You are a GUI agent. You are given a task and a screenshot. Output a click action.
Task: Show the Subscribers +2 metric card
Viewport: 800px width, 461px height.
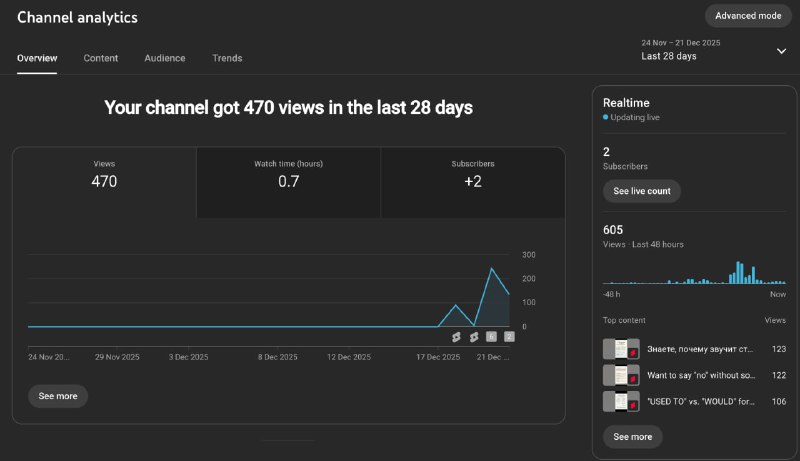[x=472, y=182]
